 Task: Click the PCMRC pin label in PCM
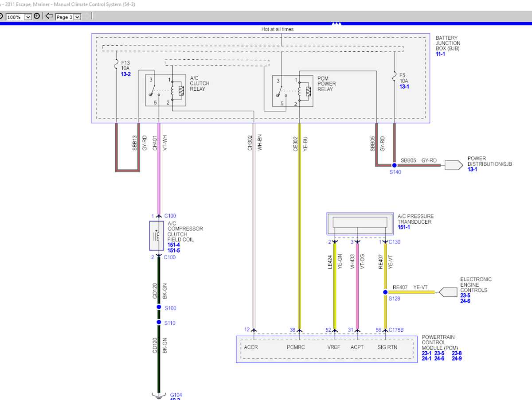point(296,347)
